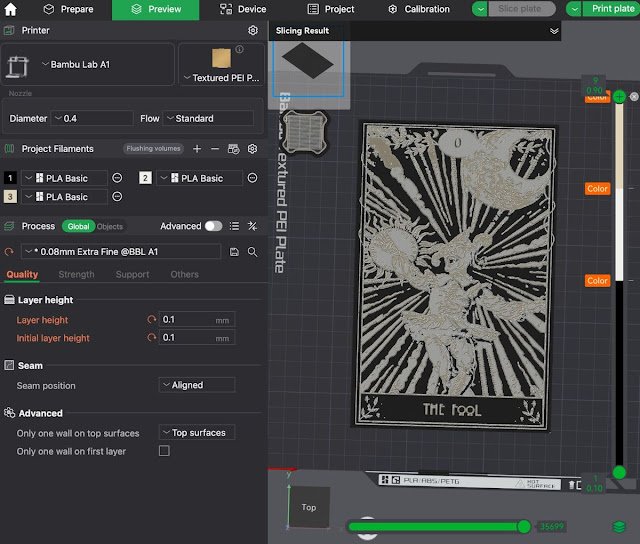Add color change at current layer
Viewport: 640px width, 544px height.
tap(619, 97)
